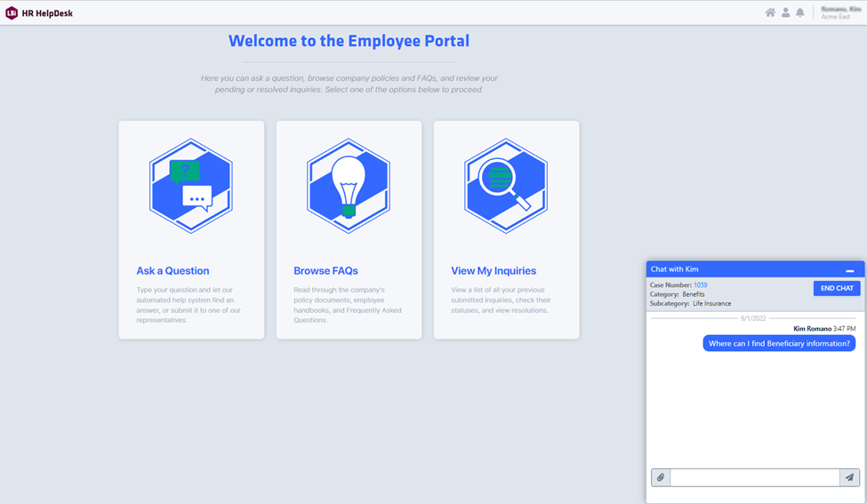The height and width of the screenshot is (504, 867).
Task: Click the Browse FAQs lightbulb icon
Action: (x=349, y=186)
